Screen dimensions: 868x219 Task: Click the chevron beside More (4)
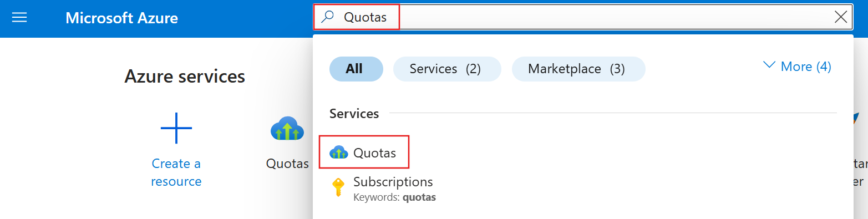coord(769,65)
